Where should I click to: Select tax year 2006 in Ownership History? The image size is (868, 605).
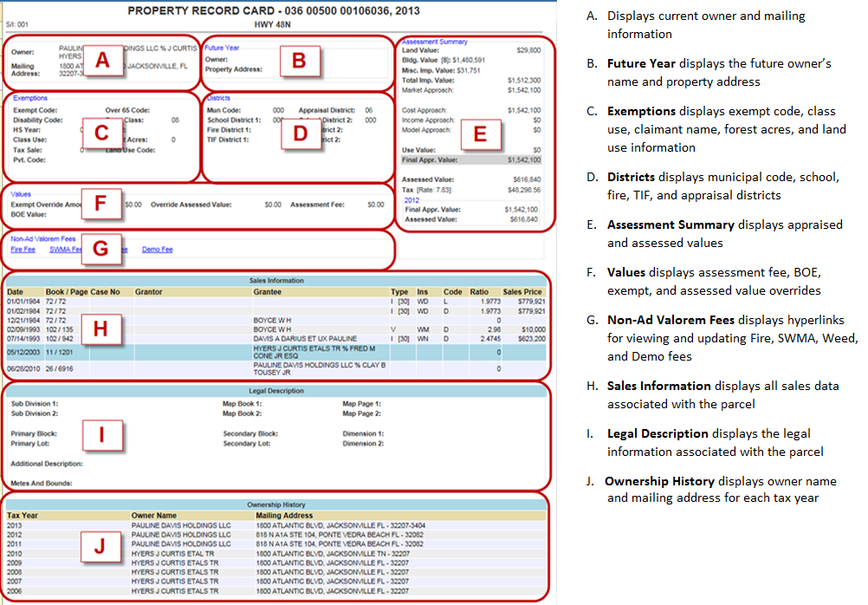tap(15, 591)
